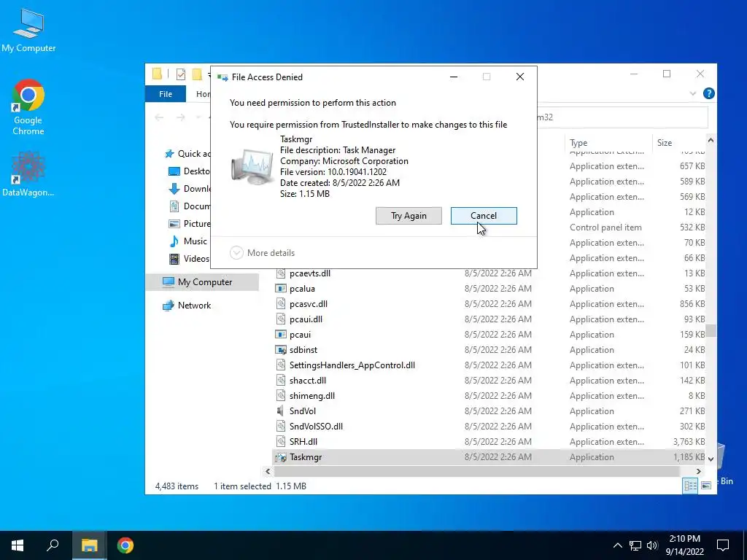Click the Cancel button in dialog

coord(484,216)
